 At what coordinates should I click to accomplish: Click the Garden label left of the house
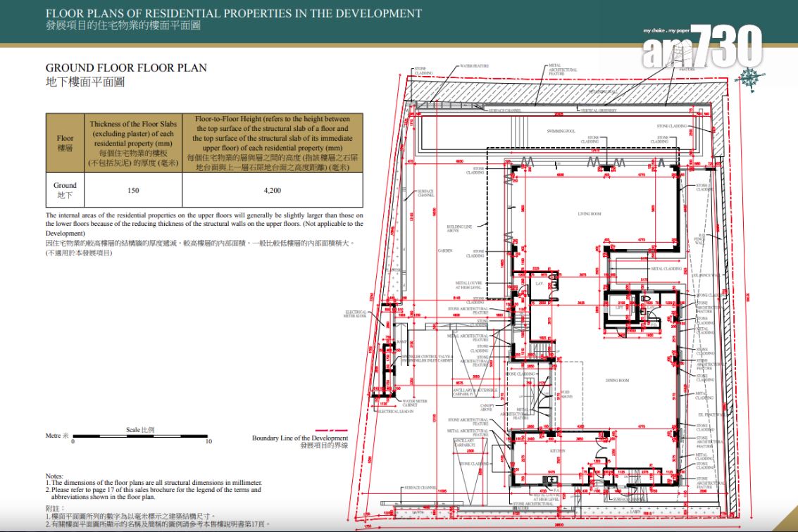[x=444, y=250]
